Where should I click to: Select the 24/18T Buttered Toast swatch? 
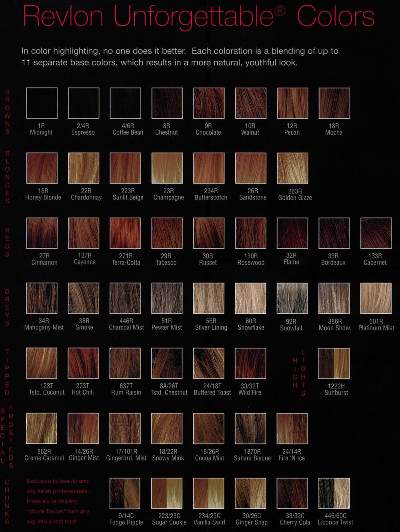coord(209,363)
